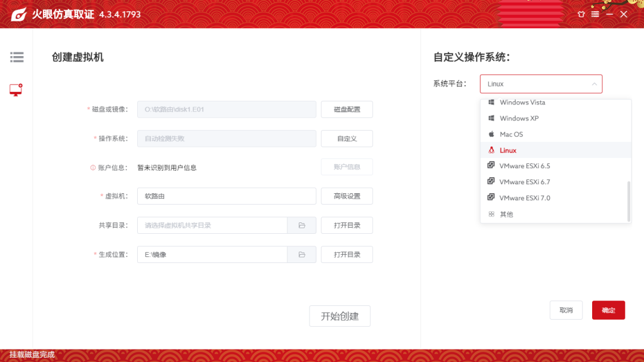Click 打开目录 next to 生成位置

tap(347, 254)
